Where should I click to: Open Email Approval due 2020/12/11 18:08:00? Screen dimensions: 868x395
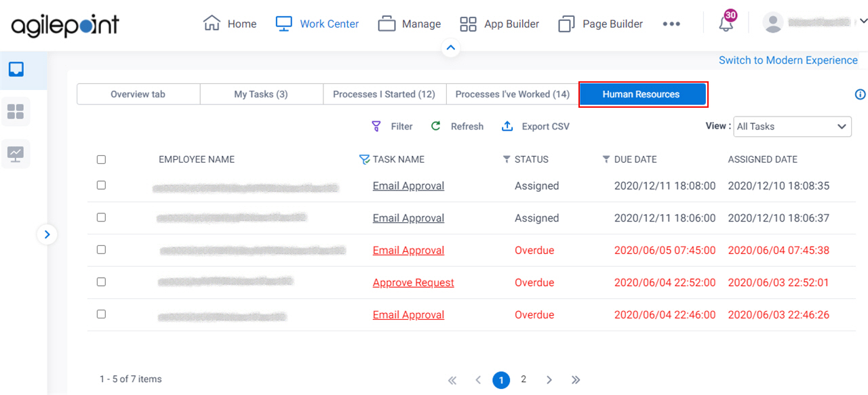pos(408,186)
